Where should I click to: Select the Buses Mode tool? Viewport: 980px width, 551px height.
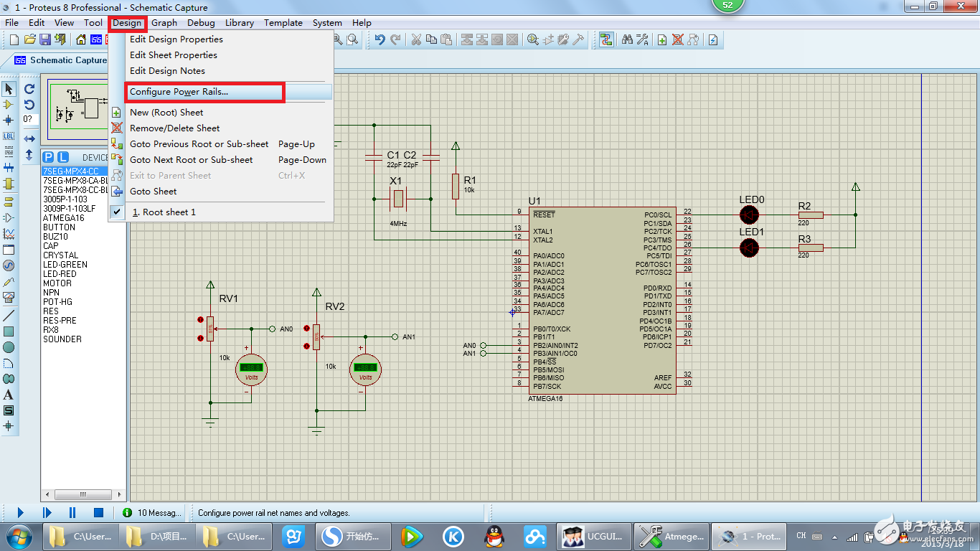9,167
